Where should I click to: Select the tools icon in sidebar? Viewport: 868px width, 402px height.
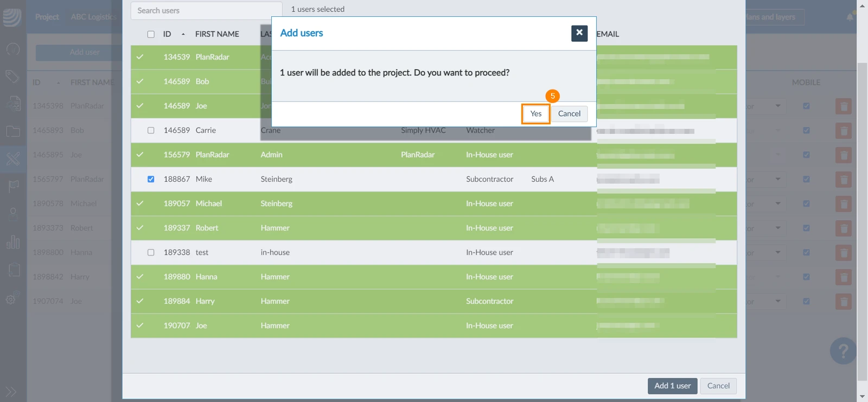point(13,159)
